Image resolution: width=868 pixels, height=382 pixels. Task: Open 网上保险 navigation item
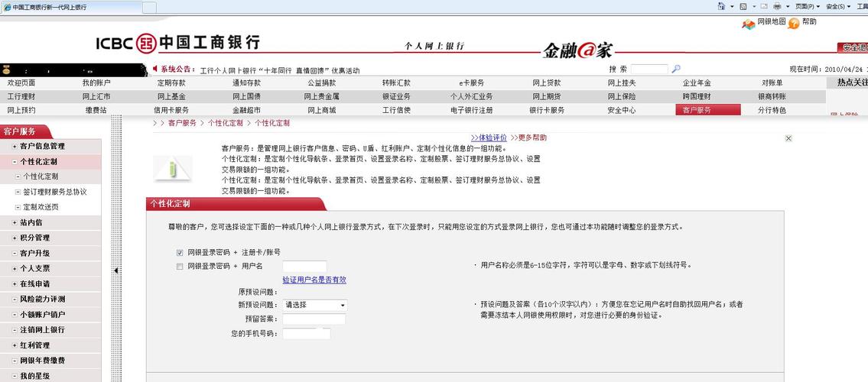pyautogui.click(x=622, y=96)
